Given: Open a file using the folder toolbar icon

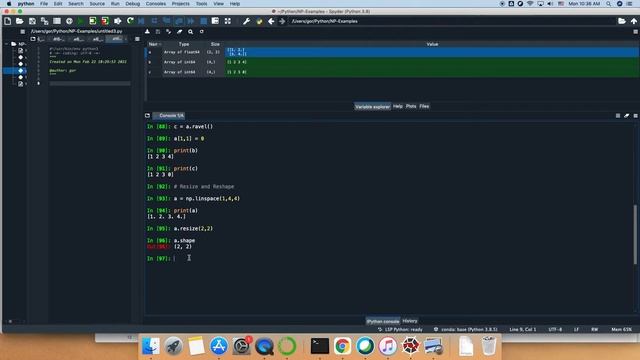Looking at the screenshot, I should click(19, 21).
